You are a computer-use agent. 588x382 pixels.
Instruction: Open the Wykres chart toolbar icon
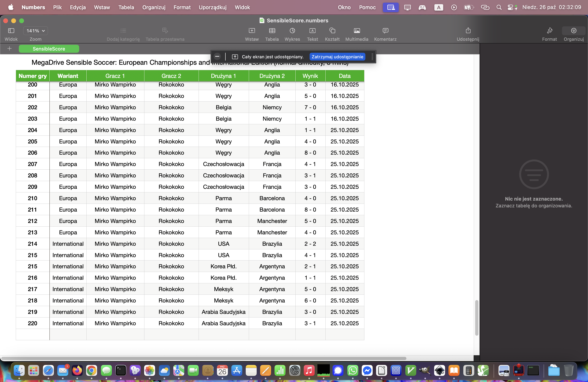click(x=292, y=31)
